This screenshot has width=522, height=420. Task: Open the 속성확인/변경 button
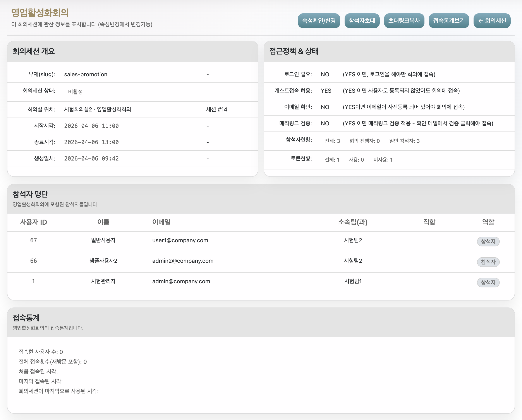pos(319,21)
